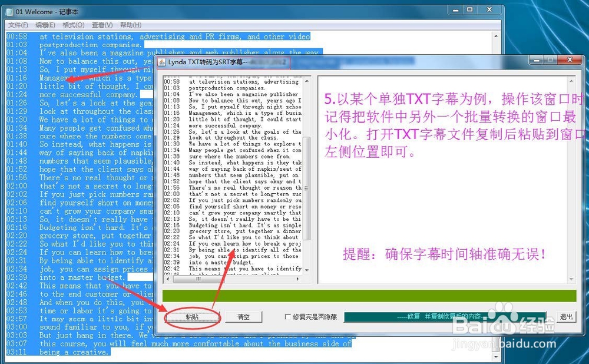The image size is (589, 364).
Task: Click the Java icon in Lynda window title
Action: tap(162, 62)
